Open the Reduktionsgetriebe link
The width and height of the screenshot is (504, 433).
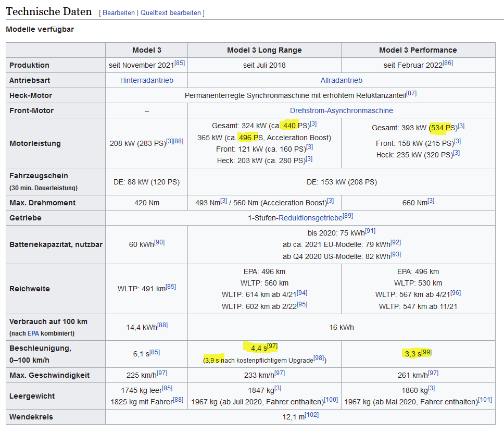(x=310, y=218)
